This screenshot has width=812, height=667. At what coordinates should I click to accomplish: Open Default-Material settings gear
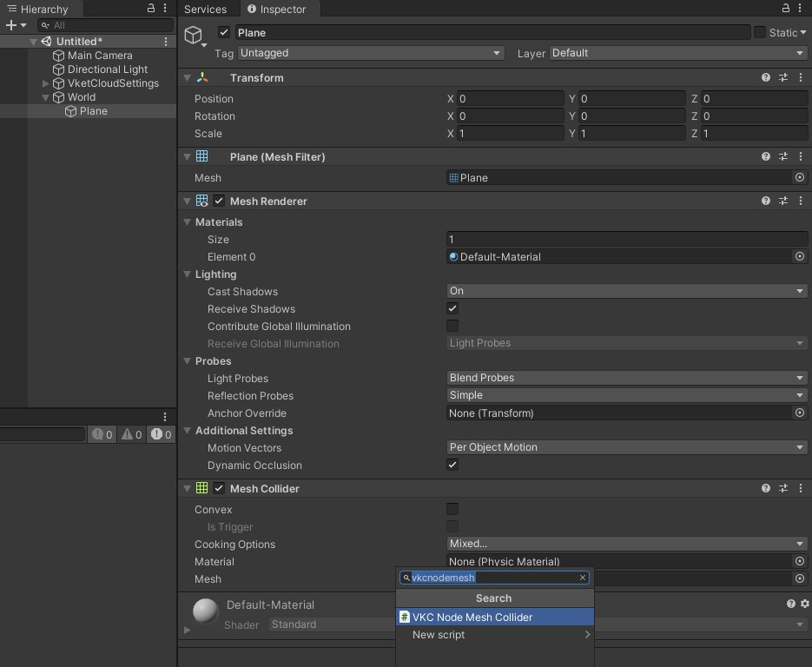pyautogui.click(x=804, y=604)
